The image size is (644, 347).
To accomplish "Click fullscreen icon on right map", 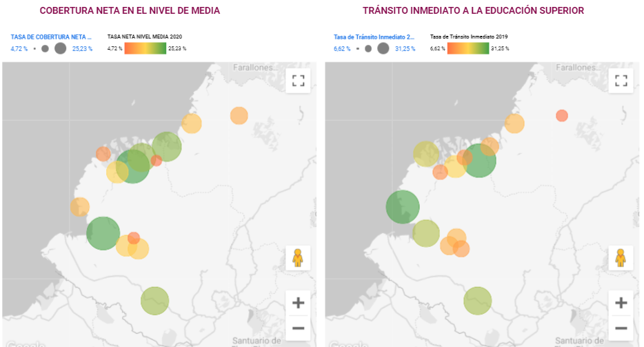I will tap(621, 80).
